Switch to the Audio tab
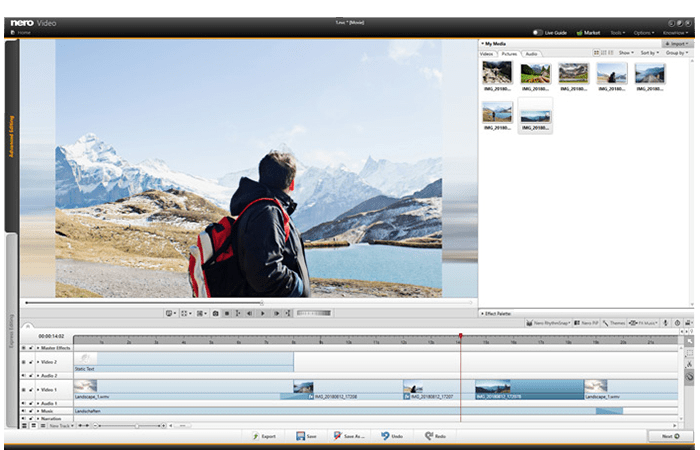The width and height of the screenshot is (700, 450). point(531,54)
